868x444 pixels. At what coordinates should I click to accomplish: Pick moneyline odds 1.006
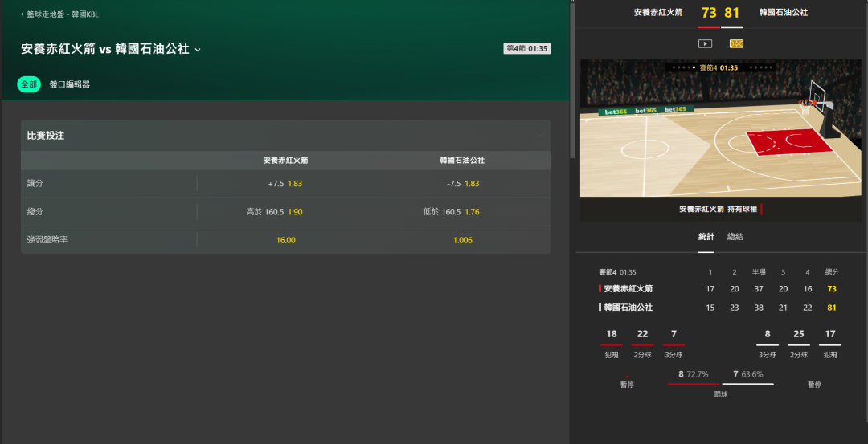[x=463, y=240]
